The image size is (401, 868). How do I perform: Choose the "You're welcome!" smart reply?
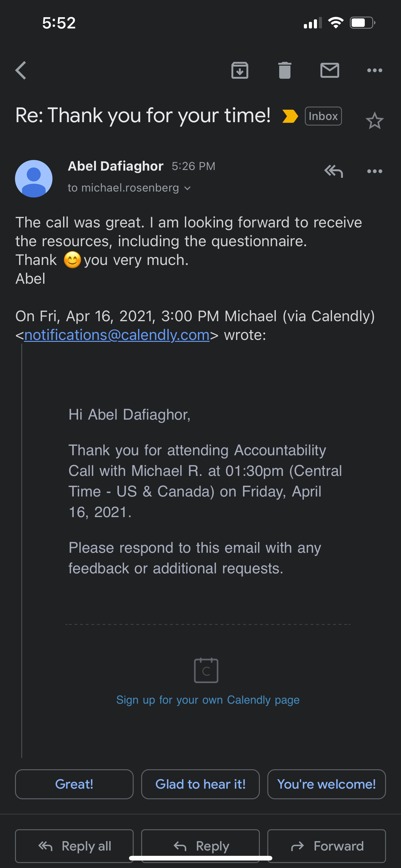[x=326, y=784]
